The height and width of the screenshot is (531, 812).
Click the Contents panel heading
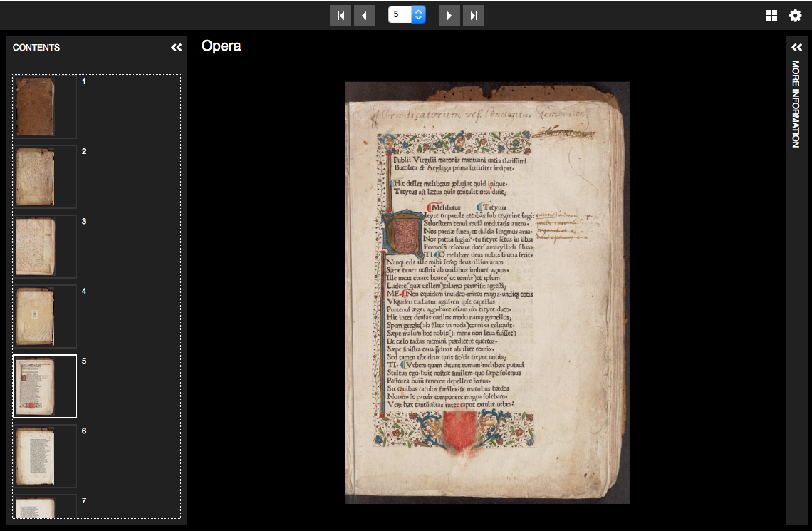tap(36, 48)
